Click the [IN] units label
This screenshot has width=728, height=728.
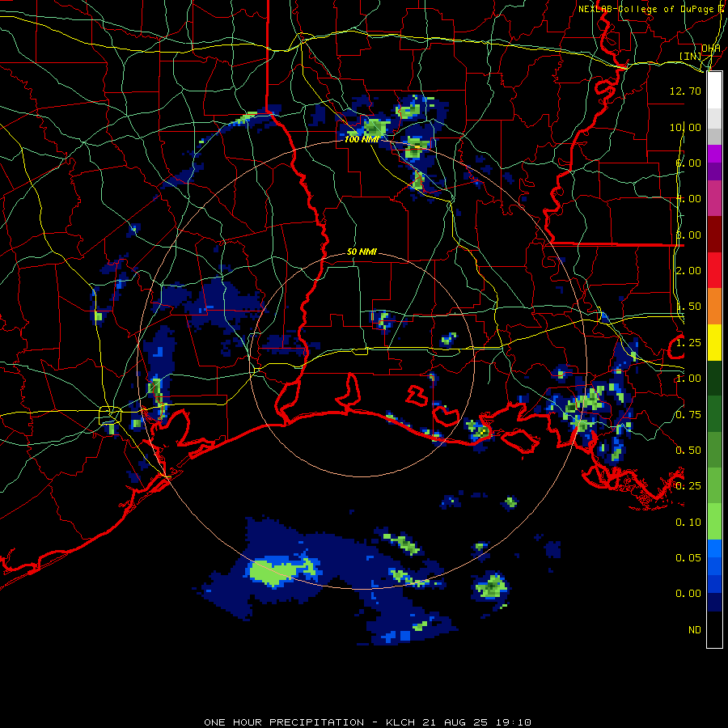click(x=690, y=56)
